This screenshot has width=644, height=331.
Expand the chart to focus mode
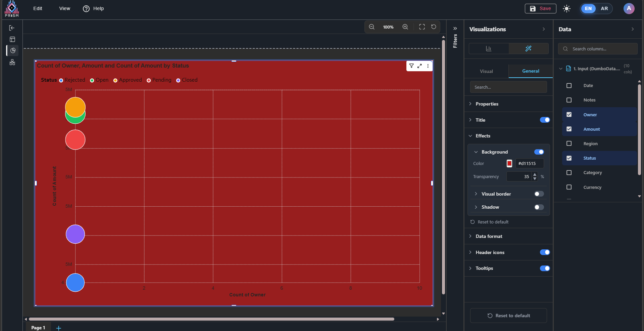click(x=419, y=66)
